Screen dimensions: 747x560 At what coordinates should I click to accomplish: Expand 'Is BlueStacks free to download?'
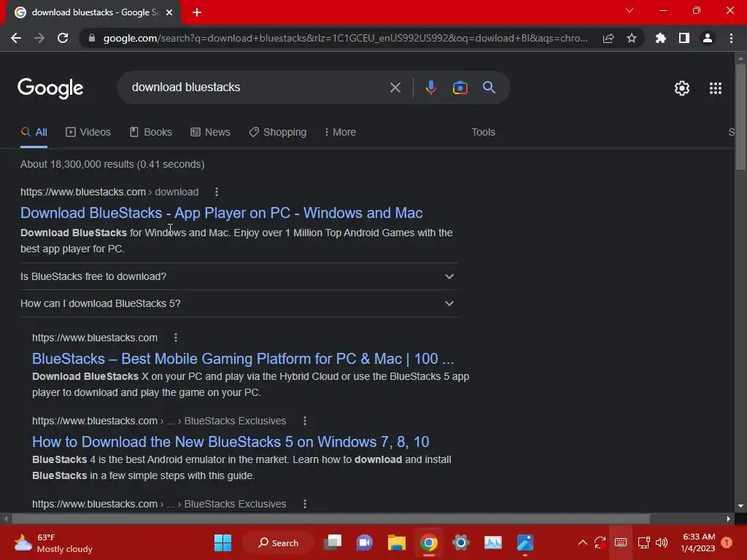coord(239,276)
